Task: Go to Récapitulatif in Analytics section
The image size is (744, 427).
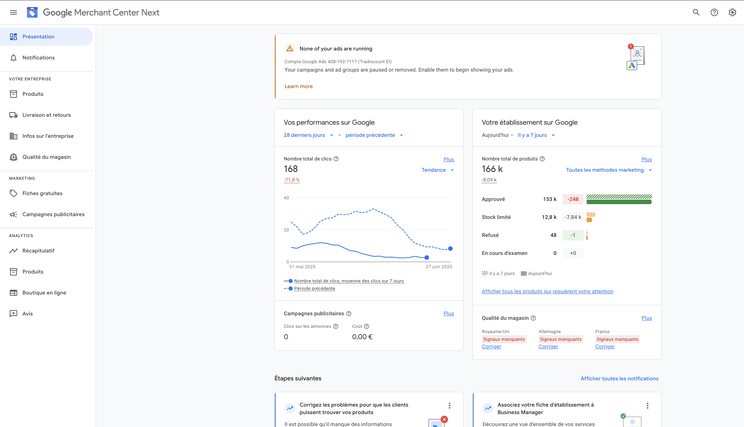Action: (x=38, y=251)
